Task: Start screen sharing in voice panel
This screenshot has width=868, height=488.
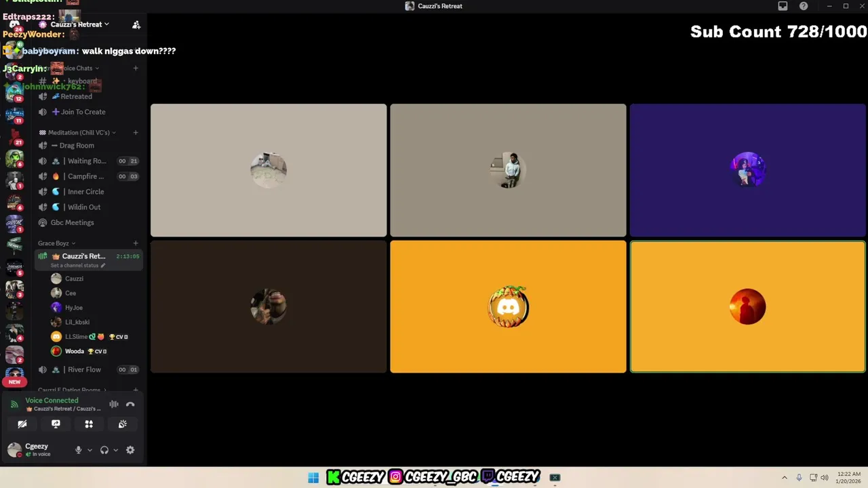Action: [56, 424]
